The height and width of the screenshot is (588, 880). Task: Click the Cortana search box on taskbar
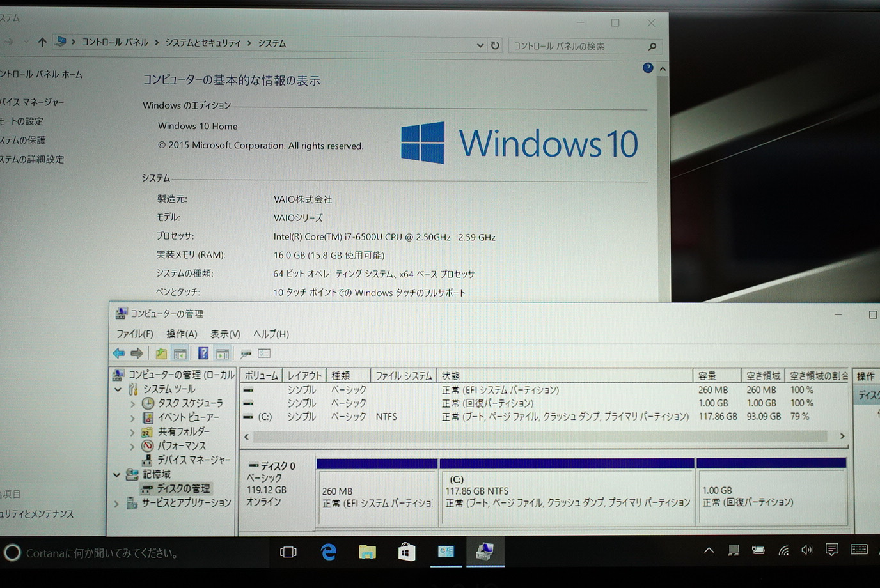(134, 553)
